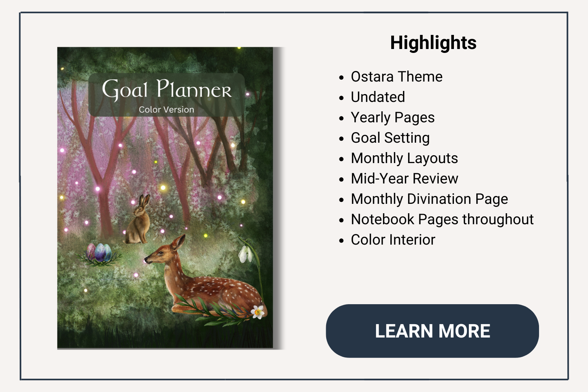588x392 pixels.
Task: Click the Monthly Divination Page item
Action: pos(429,199)
